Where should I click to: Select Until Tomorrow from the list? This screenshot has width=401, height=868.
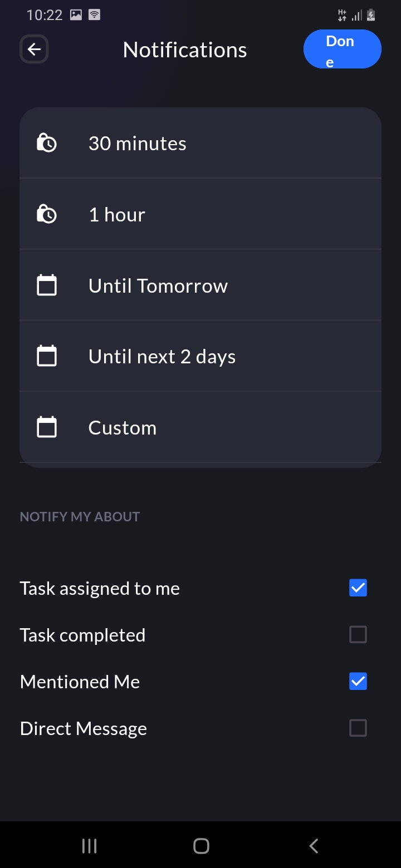coord(158,286)
